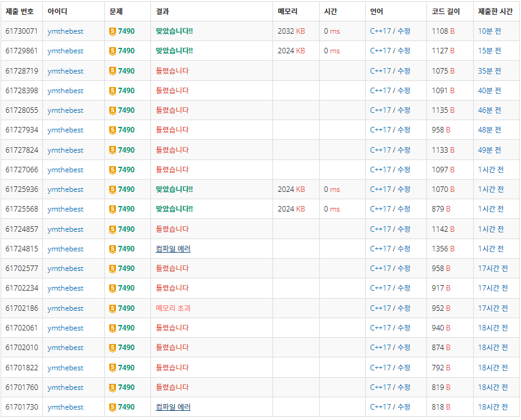Image resolution: width=521 pixels, height=420 pixels.
Task: Click the 0 ms time of submission 61725568
Action: 331,209
